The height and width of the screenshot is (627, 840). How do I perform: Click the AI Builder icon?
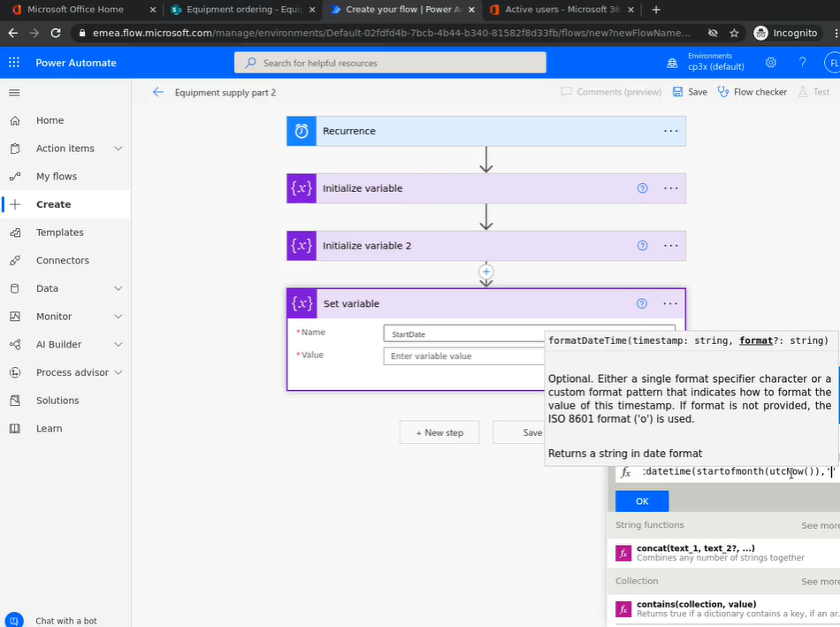tap(15, 345)
